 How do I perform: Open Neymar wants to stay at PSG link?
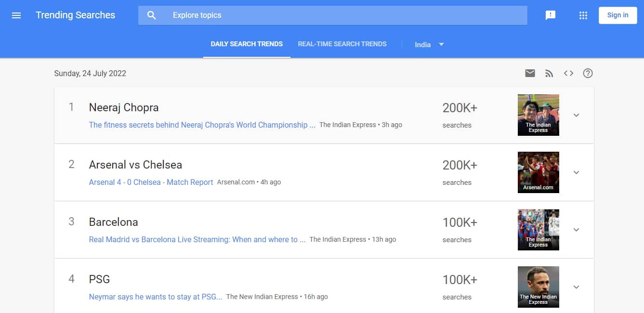156,297
